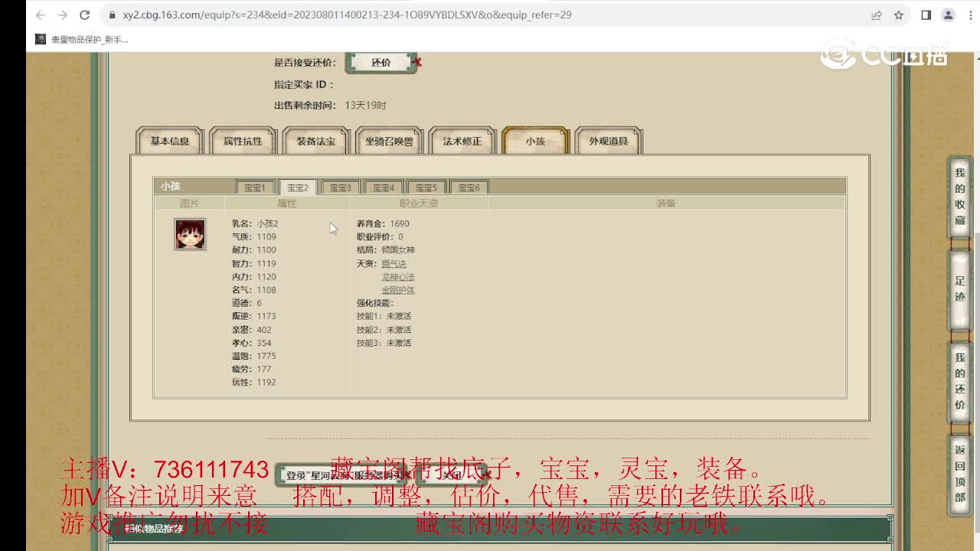Bookmark this page with the star icon
The height and width of the screenshot is (551, 980).
899,15
